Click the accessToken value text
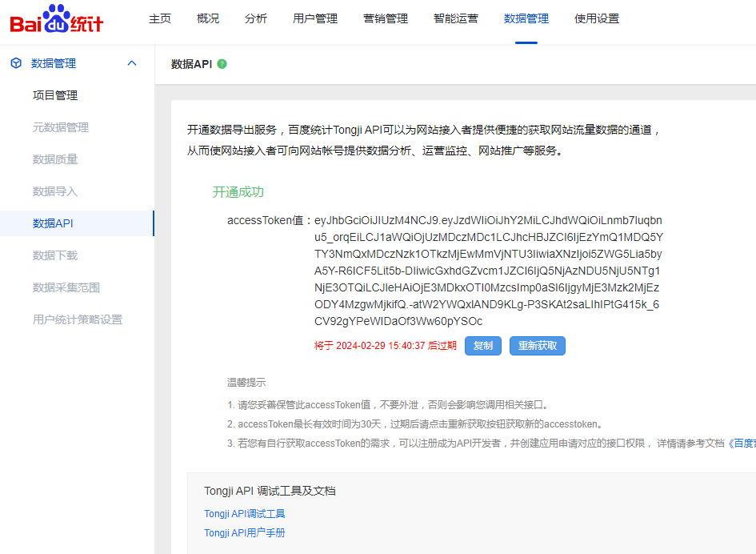756x554 pixels. (489, 271)
